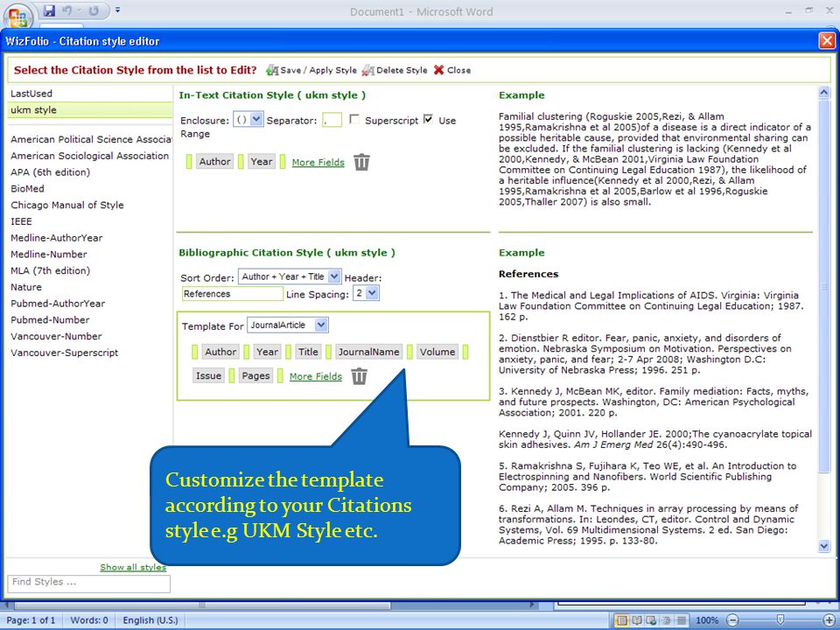Toggle the Use Range checkbox
This screenshot has height=630, width=840.
coord(428,119)
